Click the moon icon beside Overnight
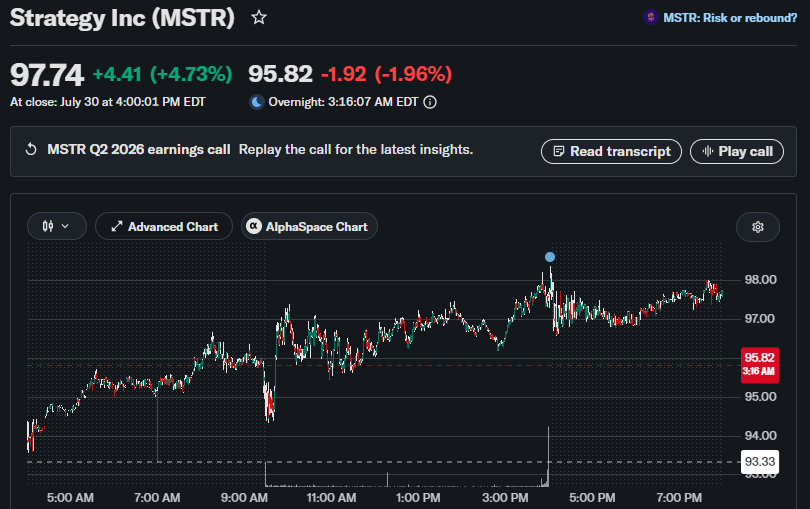This screenshot has width=810, height=509. (257, 102)
